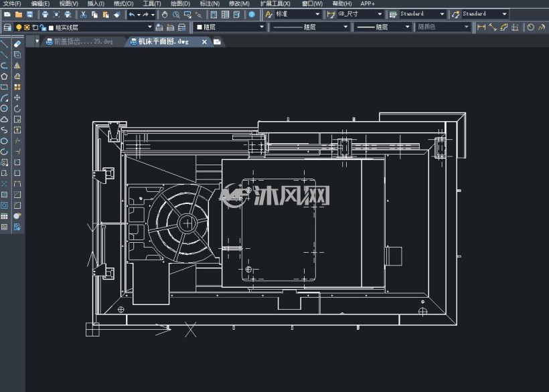Toggle the layer lock padlock icon
Screen dimensions: 549x392
click(x=43, y=27)
